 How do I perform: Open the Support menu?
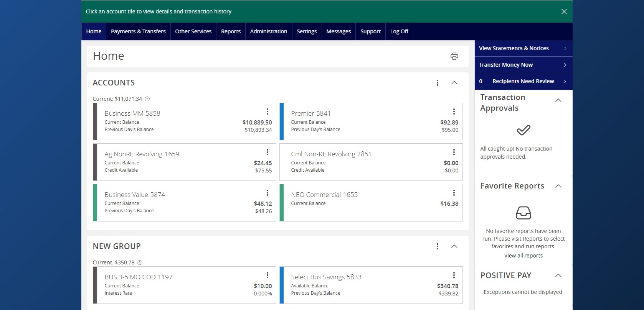click(370, 31)
